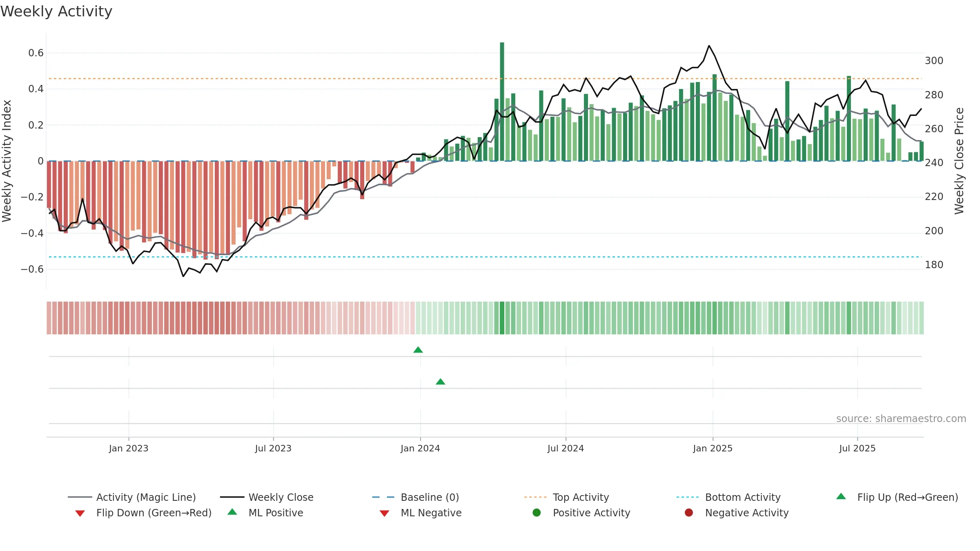This screenshot has width=980, height=551.
Task: Click the Weekly Close Price axis title
Action: coord(959,161)
